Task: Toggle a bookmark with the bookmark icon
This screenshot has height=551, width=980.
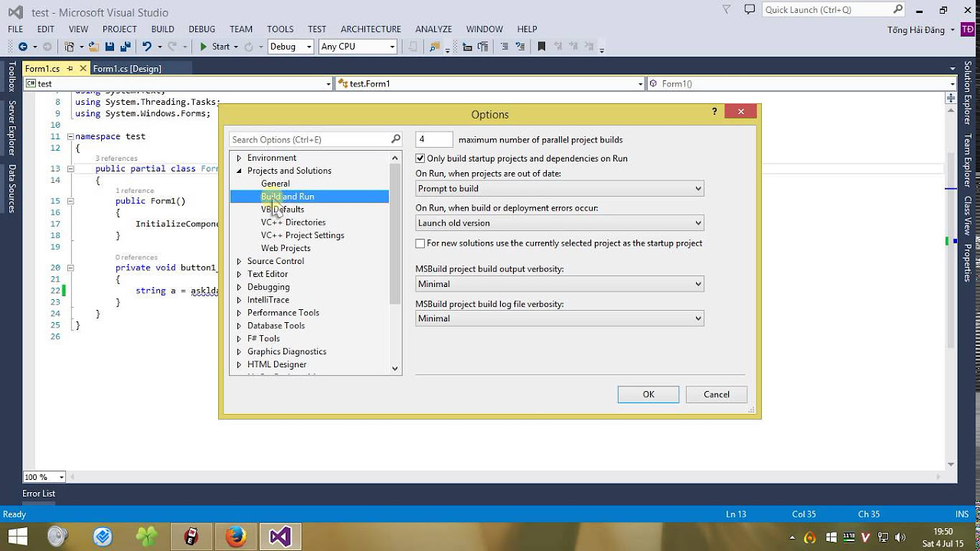Action: point(541,47)
